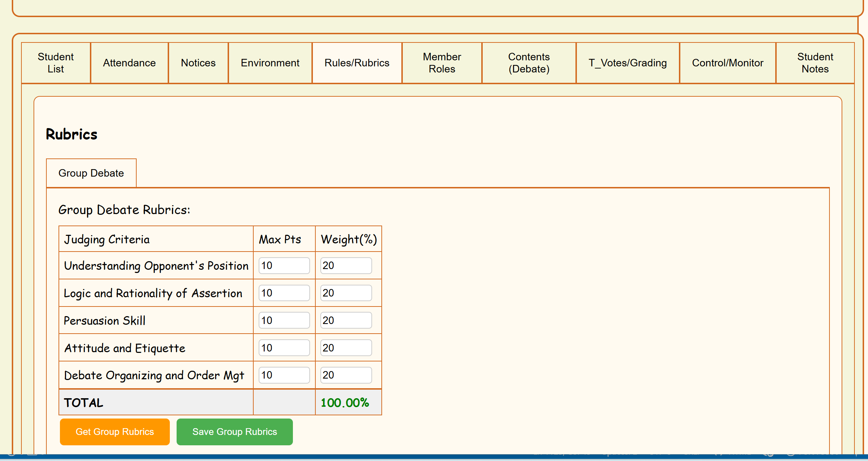Screen dimensions: 868x461
Task: Switch to the Attendance tab
Action: [129, 63]
